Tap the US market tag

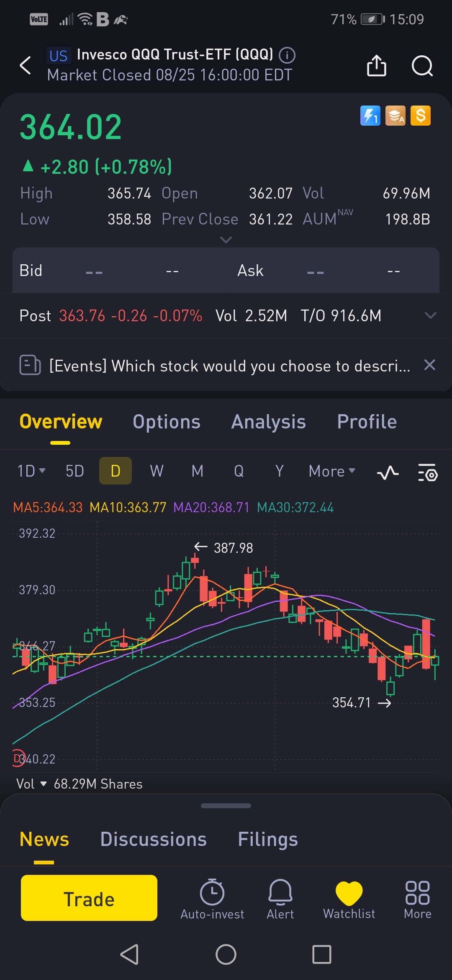coord(58,56)
